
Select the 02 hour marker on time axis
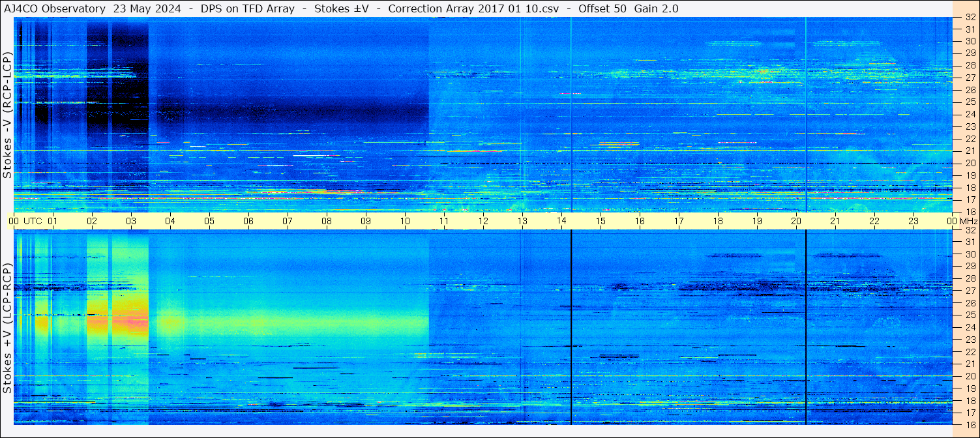[x=92, y=221]
